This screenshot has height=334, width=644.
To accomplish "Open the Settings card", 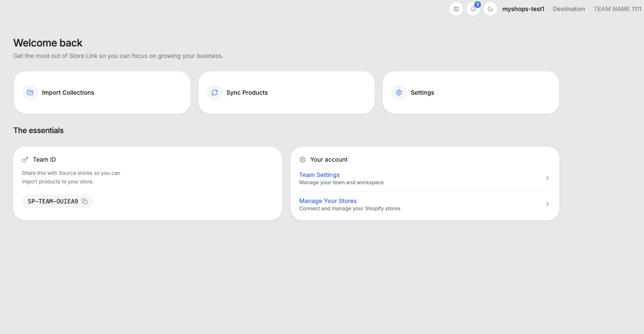I will click(x=471, y=93).
